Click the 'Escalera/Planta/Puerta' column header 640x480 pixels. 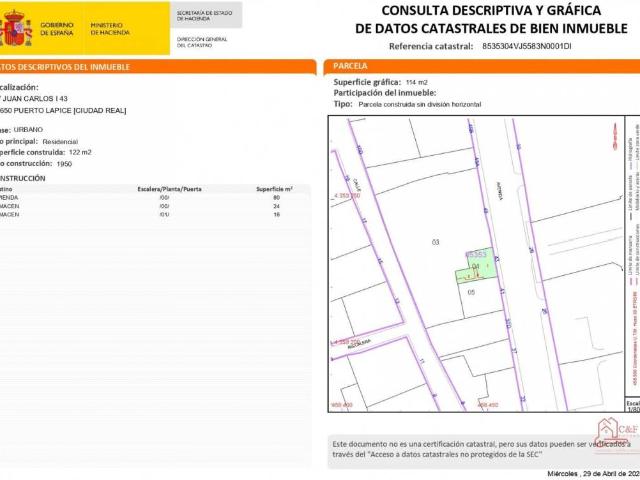pos(169,189)
